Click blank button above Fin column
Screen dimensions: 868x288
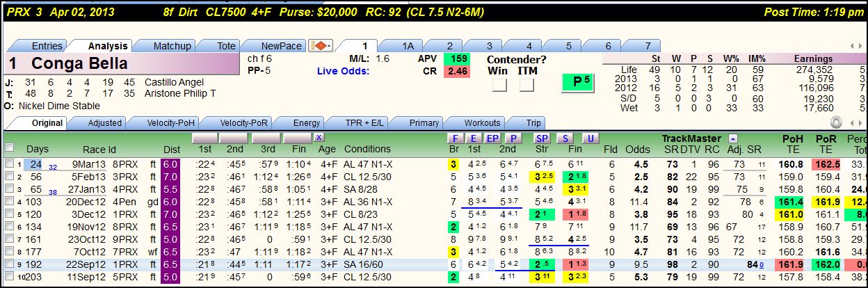click(297, 138)
